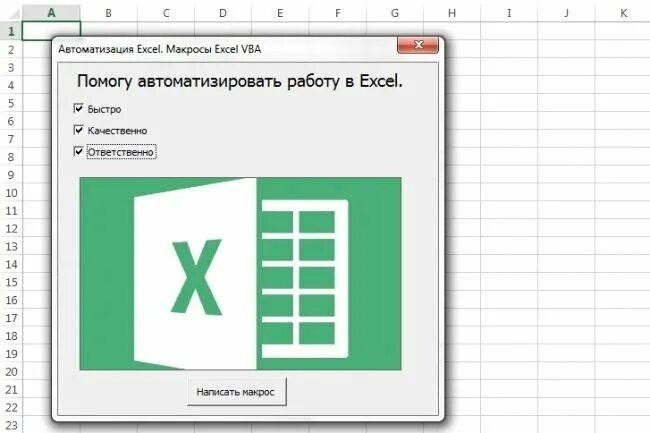Viewport: 650px width, 433px height.
Task: Select column A header
Action: click(51, 13)
